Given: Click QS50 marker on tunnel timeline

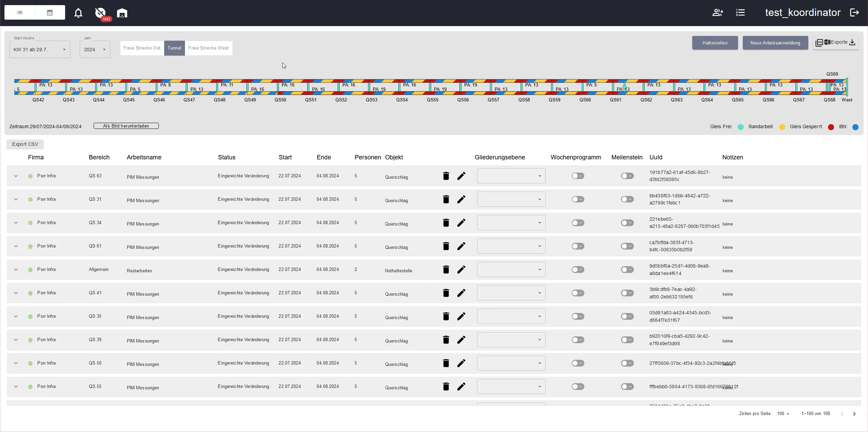Looking at the screenshot, I should coord(280,100).
